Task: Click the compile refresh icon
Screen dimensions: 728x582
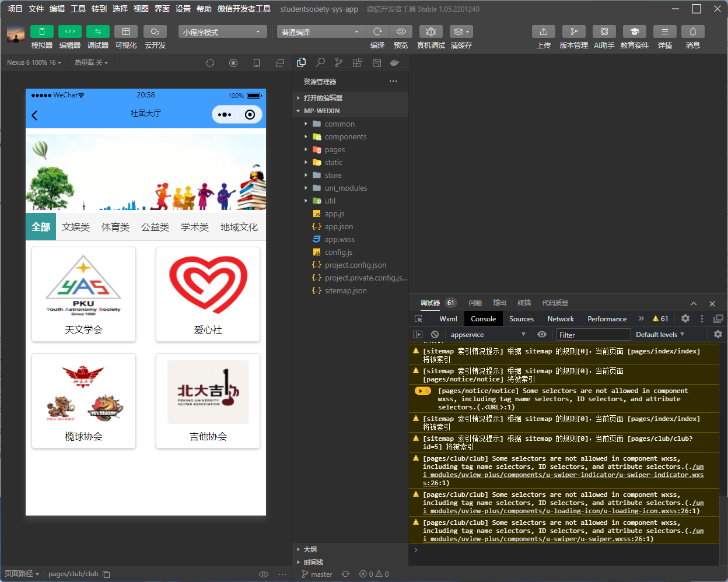Action: click(x=377, y=31)
